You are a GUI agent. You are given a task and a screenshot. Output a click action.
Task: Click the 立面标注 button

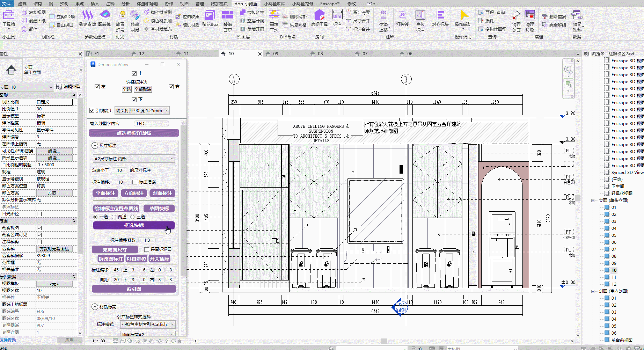[134, 193]
